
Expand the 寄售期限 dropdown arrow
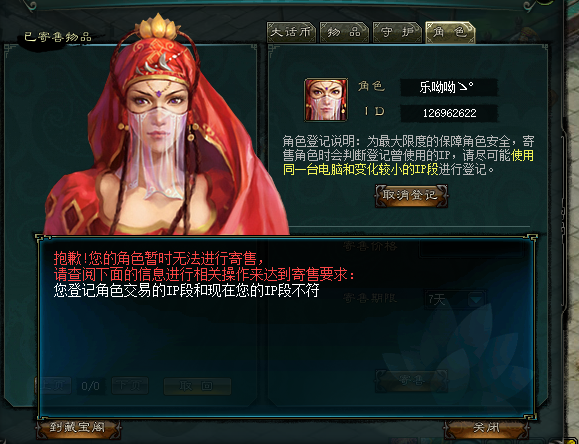coord(476,299)
